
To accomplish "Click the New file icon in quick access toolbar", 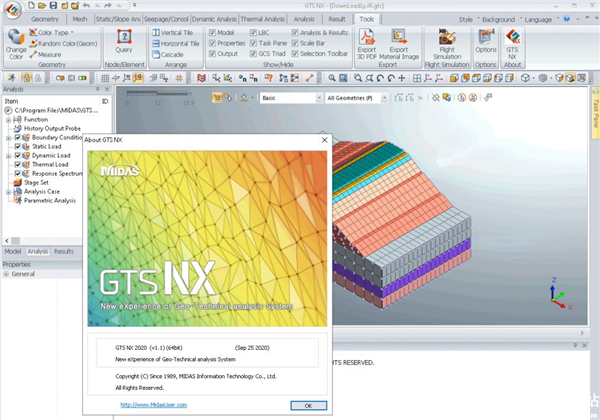I will pyautogui.click(x=31, y=5).
